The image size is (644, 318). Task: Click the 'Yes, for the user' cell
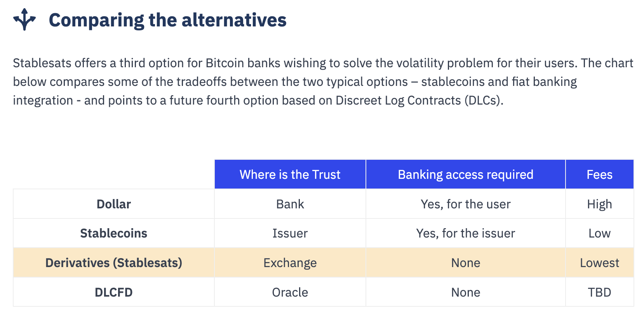(x=465, y=204)
